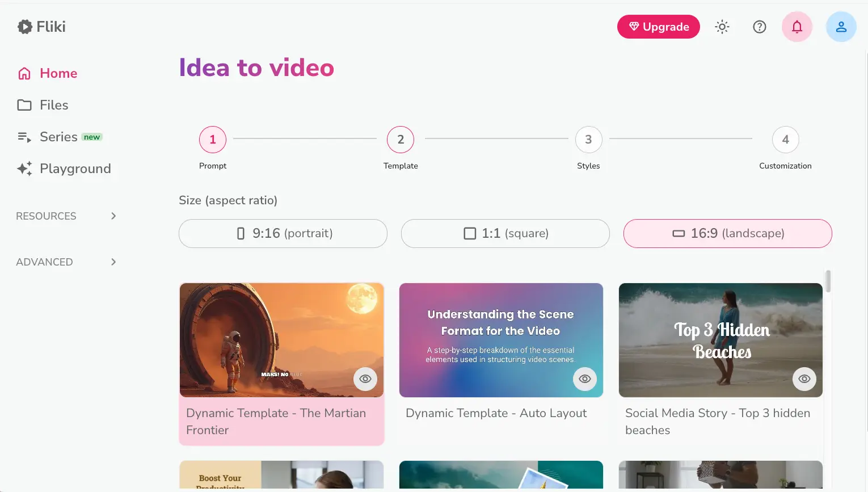Expand the ADVANCED section
Viewport: 868px width, 492px height.
coord(66,262)
